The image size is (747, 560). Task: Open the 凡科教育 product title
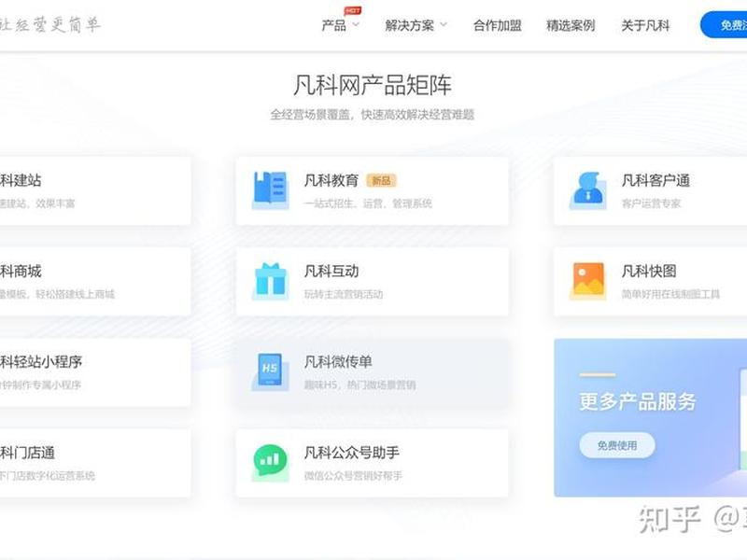click(x=331, y=180)
